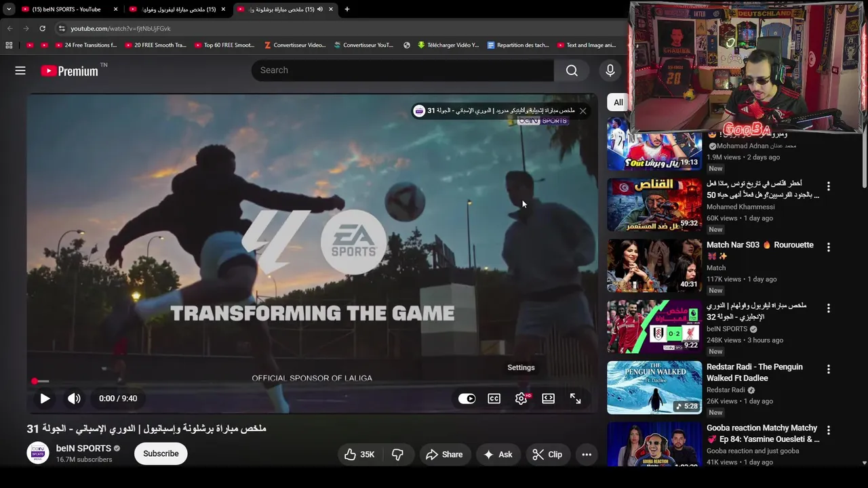The height and width of the screenshot is (488, 868).
Task: Open the apps grid in bookmarks bar
Action: [9, 45]
